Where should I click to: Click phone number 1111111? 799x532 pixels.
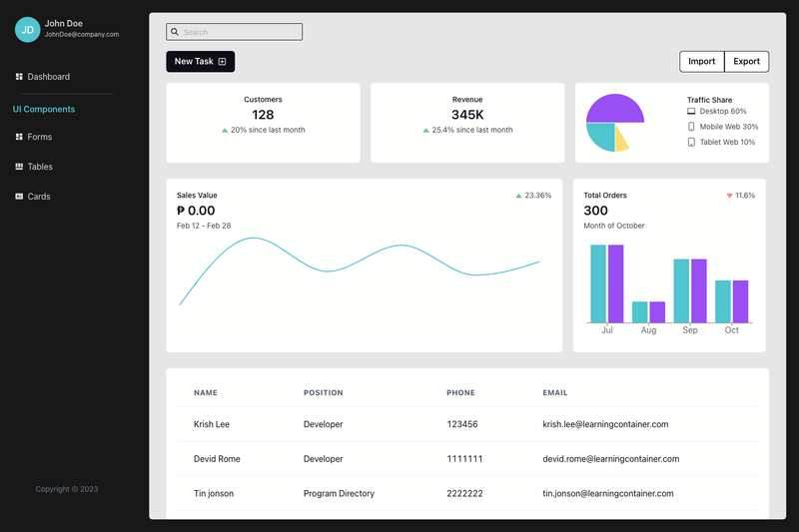pyautogui.click(x=464, y=459)
